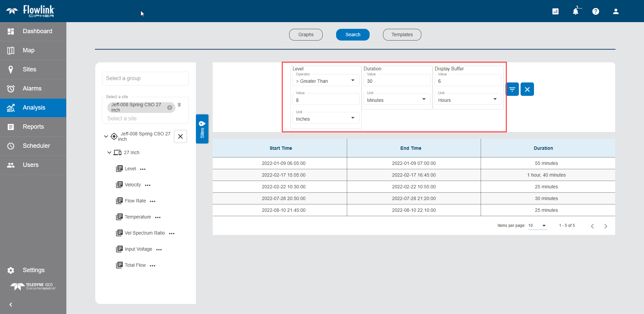Click the notifications bell icon
This screenshot has height=314, width=644.
pyautogui.click(x=575, y=11)
